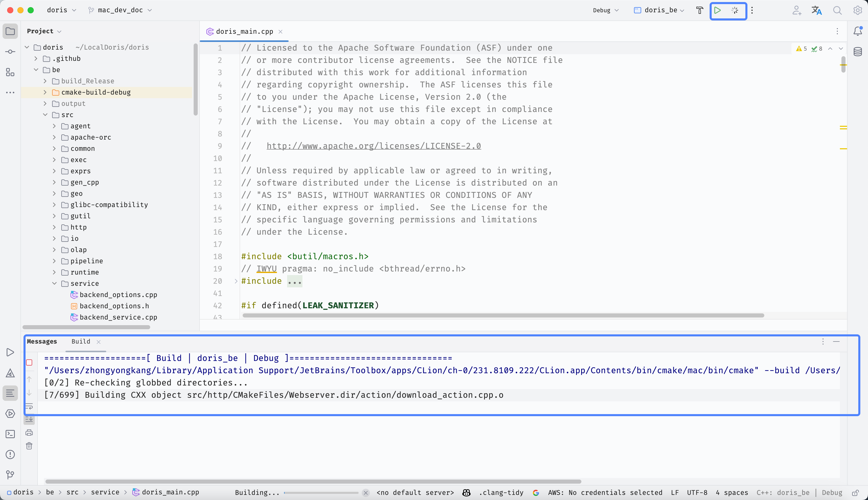The image size is (868, 500).
Task: Open the Database tool window icon
Action: click(857, 52)
